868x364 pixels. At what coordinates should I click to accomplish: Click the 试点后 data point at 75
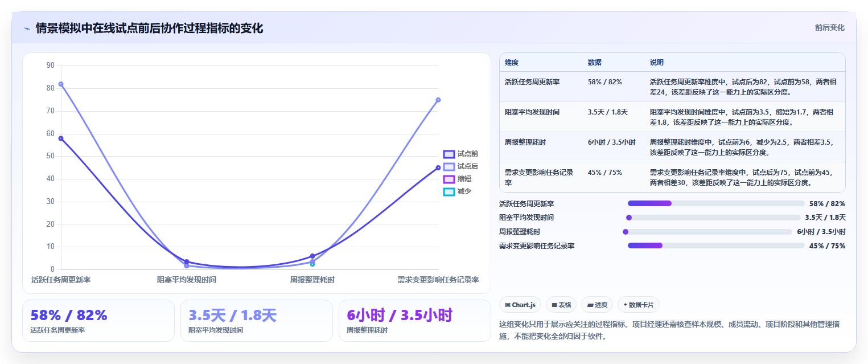(x=438, y=100)
